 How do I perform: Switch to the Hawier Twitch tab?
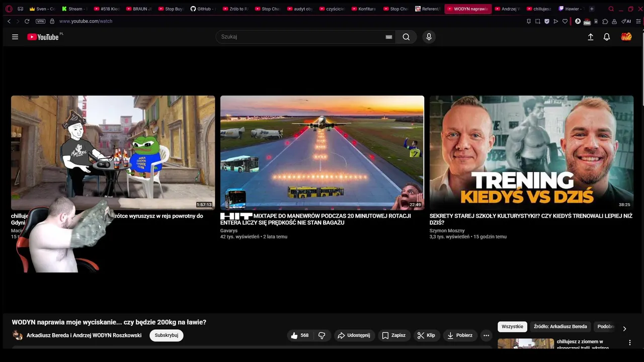pyautogui.click(x=571, y=9)
